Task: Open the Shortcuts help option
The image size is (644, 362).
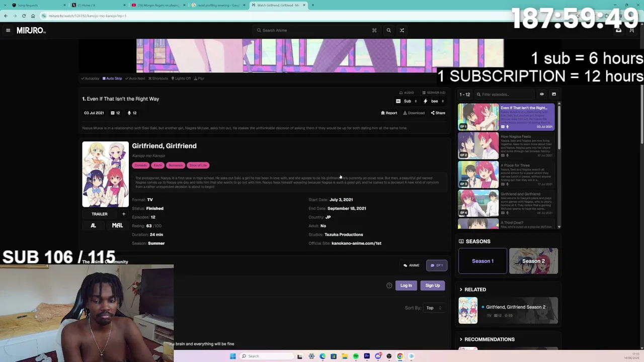Action: tap(158, 78)
